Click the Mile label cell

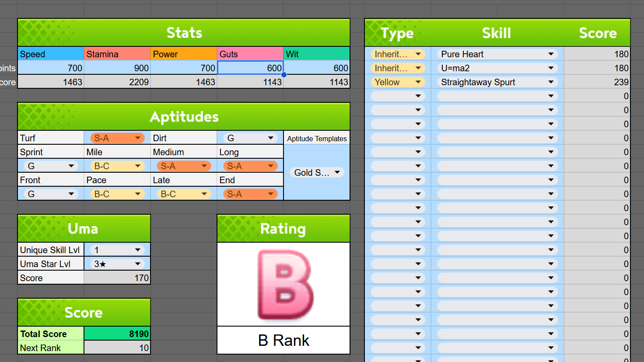click(117, 152)
